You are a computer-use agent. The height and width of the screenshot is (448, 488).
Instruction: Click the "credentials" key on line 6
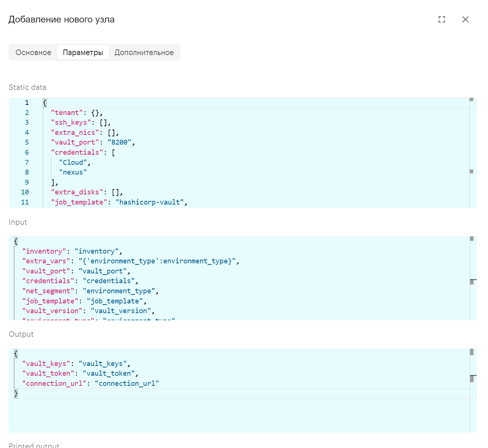[77, 152]
